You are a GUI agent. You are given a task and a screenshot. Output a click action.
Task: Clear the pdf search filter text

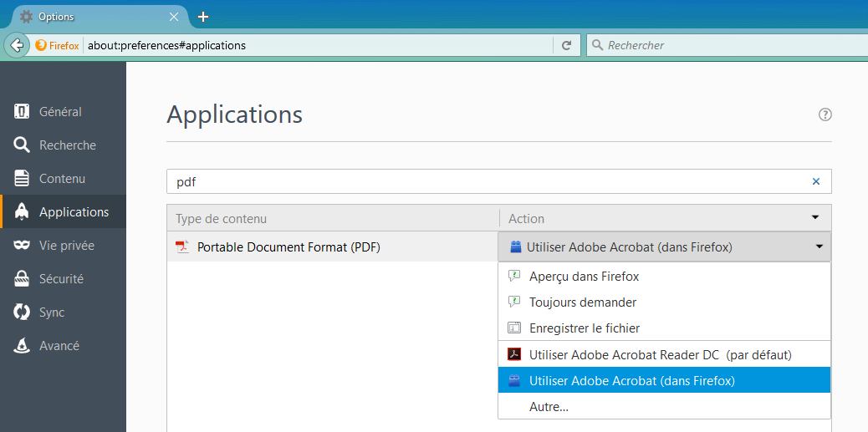point(816,181)
